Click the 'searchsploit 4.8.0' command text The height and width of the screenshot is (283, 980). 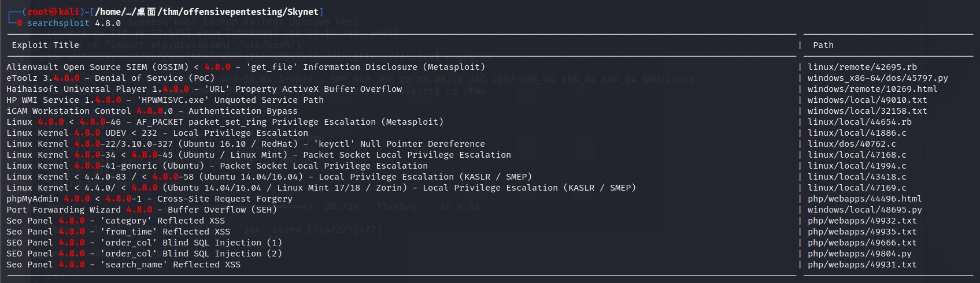[x=74, y=23]
